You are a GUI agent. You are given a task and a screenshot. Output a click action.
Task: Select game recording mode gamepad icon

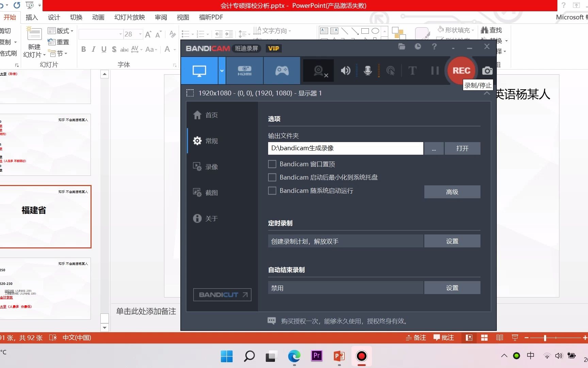pos(282,71)
